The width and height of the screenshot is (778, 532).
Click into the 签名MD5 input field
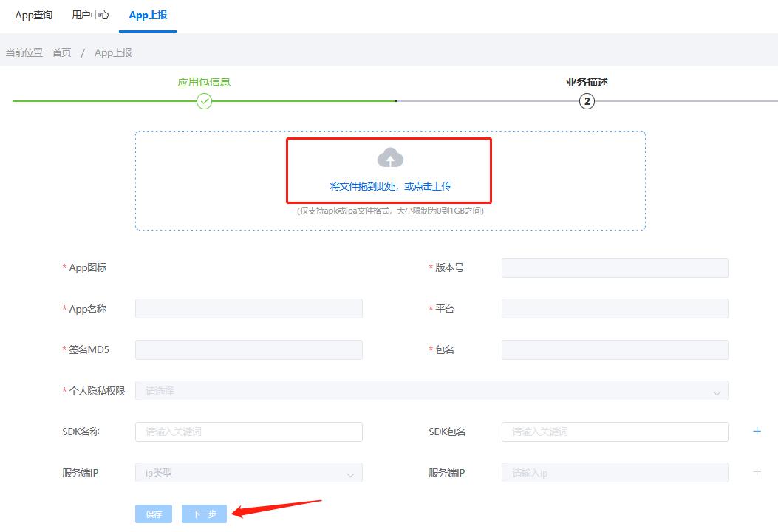tap(248, 349)
